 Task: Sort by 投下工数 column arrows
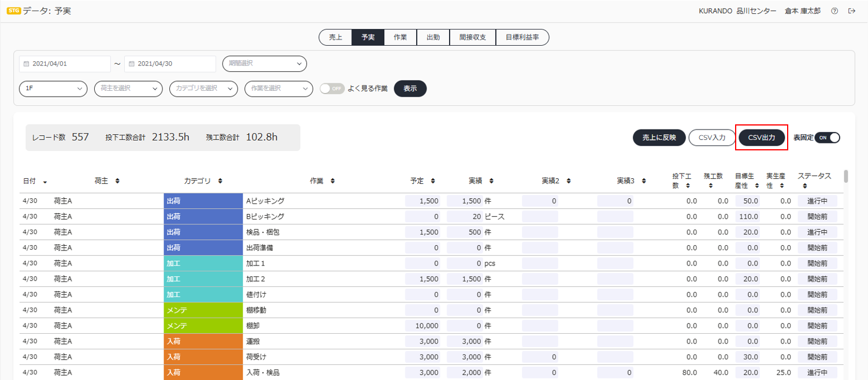pos(688,186)
